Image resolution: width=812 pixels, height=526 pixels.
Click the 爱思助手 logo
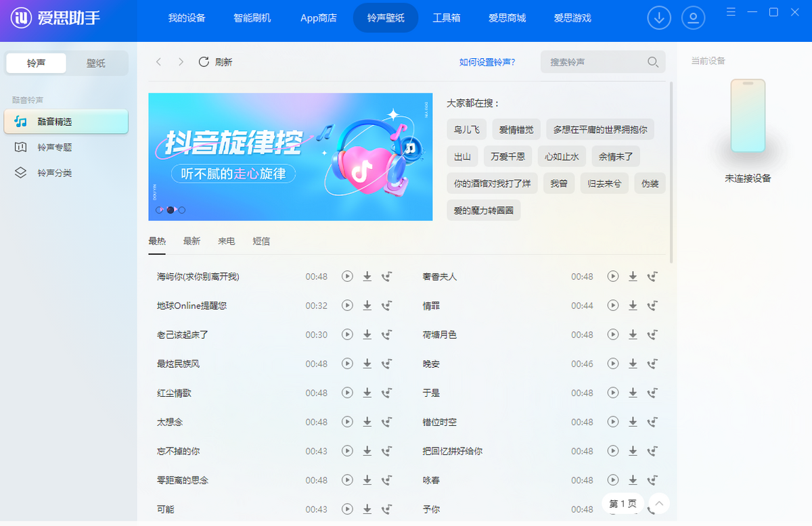tap(56, 18)
